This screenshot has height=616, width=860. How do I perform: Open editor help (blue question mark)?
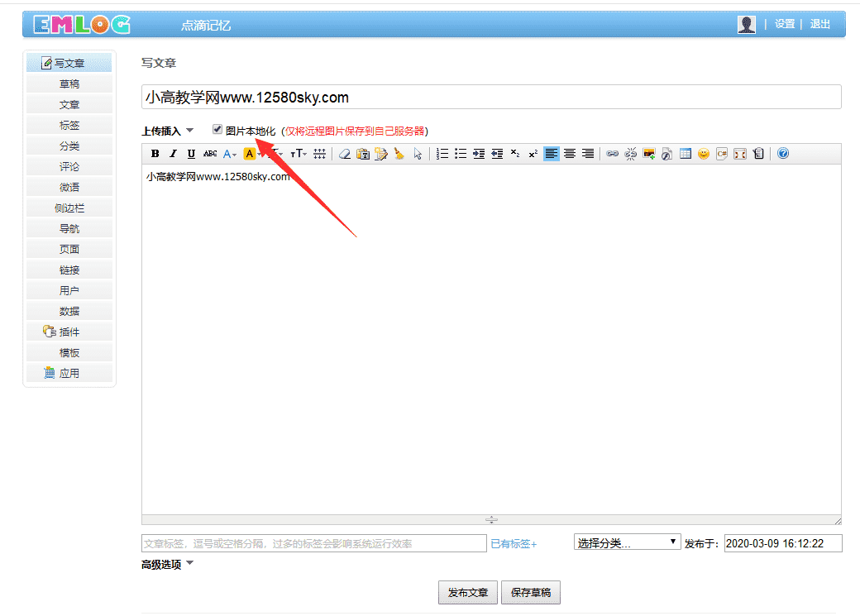click(x=782, y=154)
